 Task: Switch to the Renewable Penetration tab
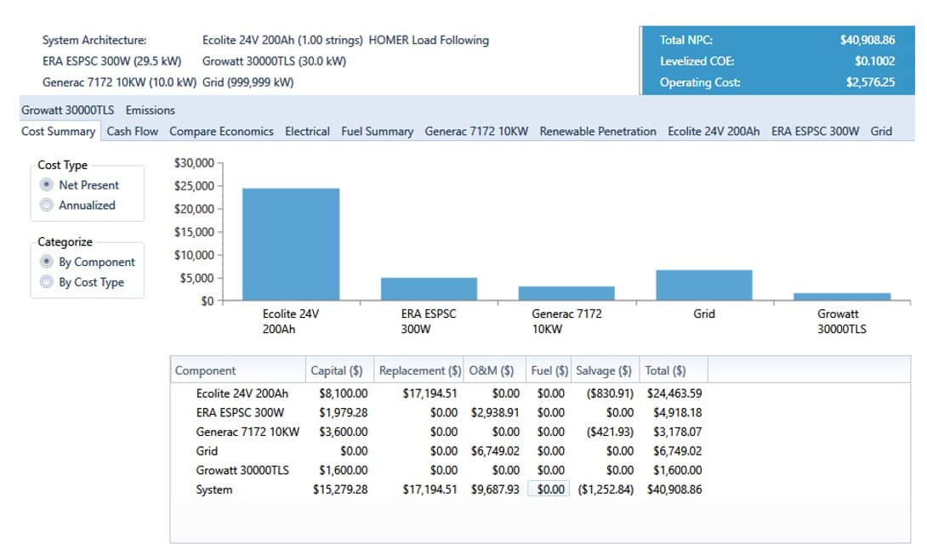click(598, 131)
